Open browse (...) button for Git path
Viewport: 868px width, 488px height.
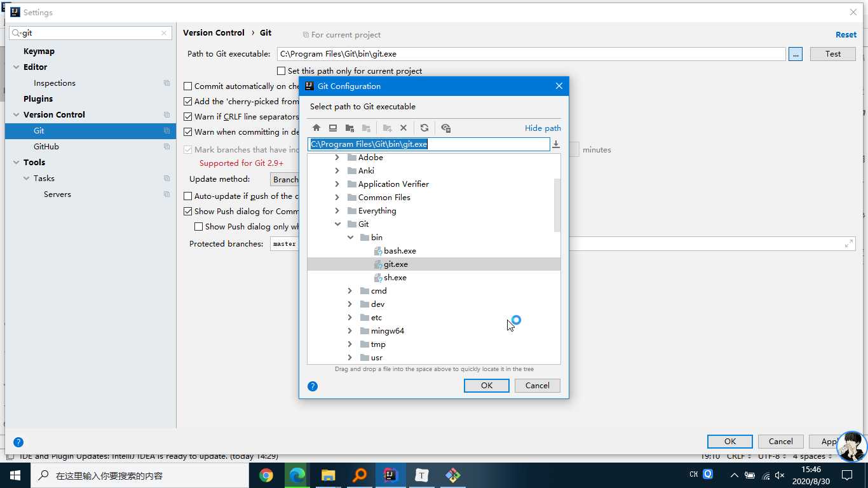(x=796, y=54)
